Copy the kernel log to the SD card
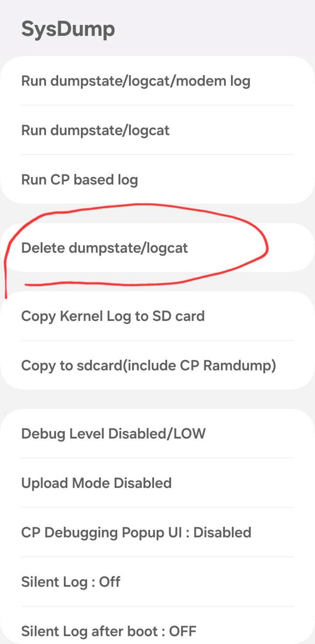Screen dimensions: 315x644 click(x=157, y=316)
